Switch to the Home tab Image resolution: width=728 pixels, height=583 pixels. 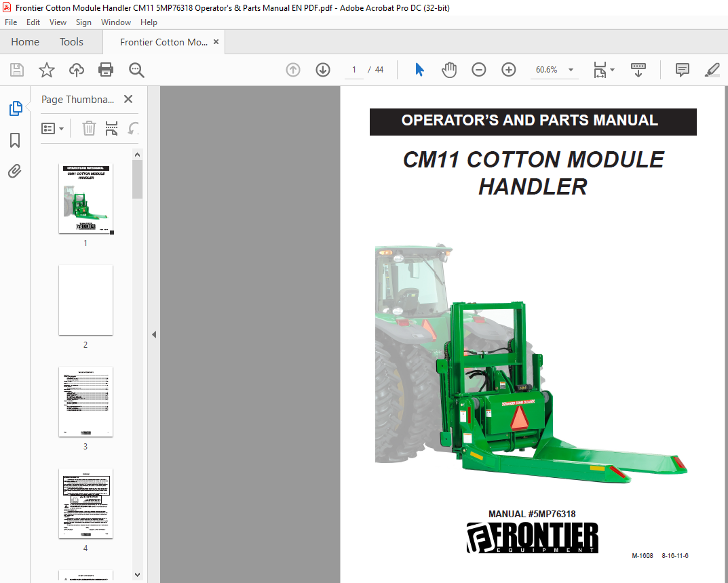coord(25,42)
